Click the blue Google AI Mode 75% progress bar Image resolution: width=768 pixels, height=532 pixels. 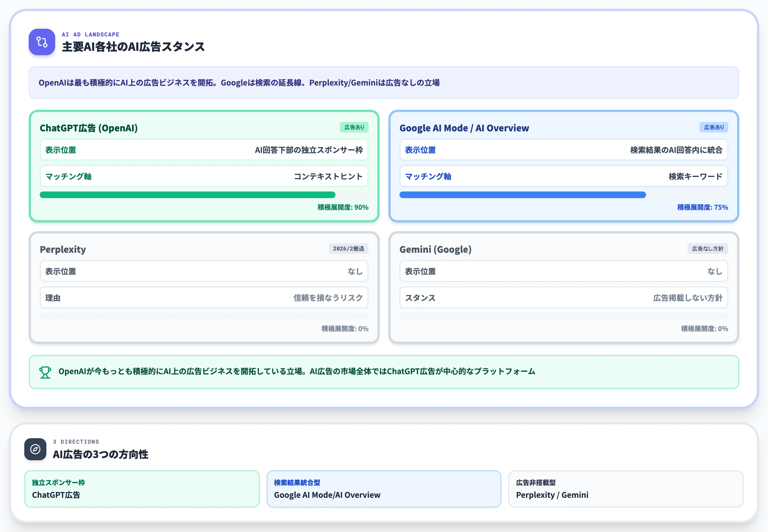[564, 195]
